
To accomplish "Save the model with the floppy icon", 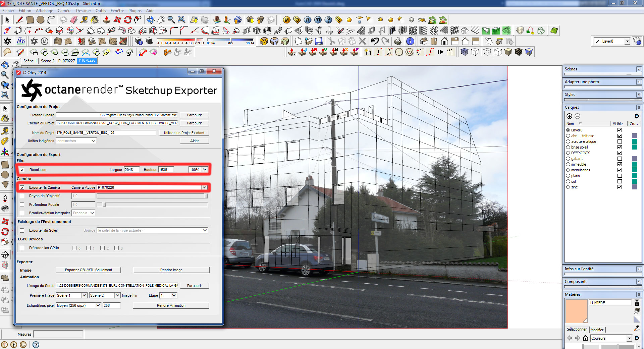I will click(x=319, y=41).
